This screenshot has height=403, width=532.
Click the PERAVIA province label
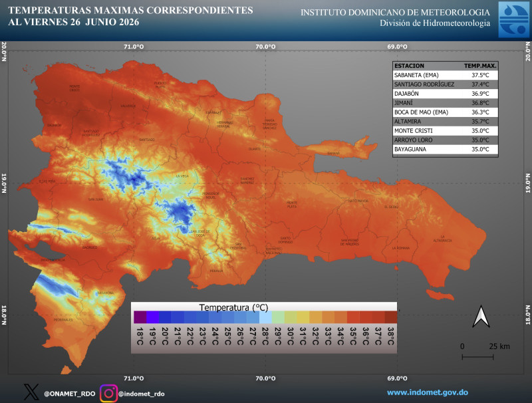(217, 271)
